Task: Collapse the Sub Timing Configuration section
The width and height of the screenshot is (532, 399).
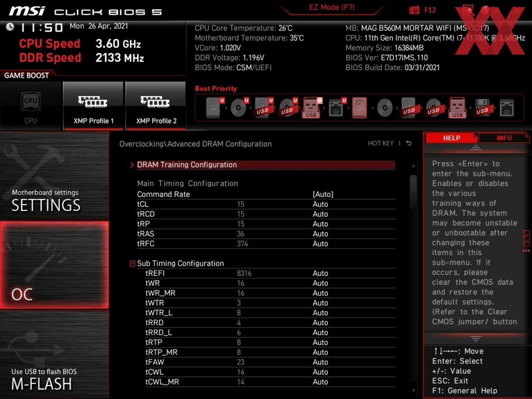Action: click(x=133, y=264)
